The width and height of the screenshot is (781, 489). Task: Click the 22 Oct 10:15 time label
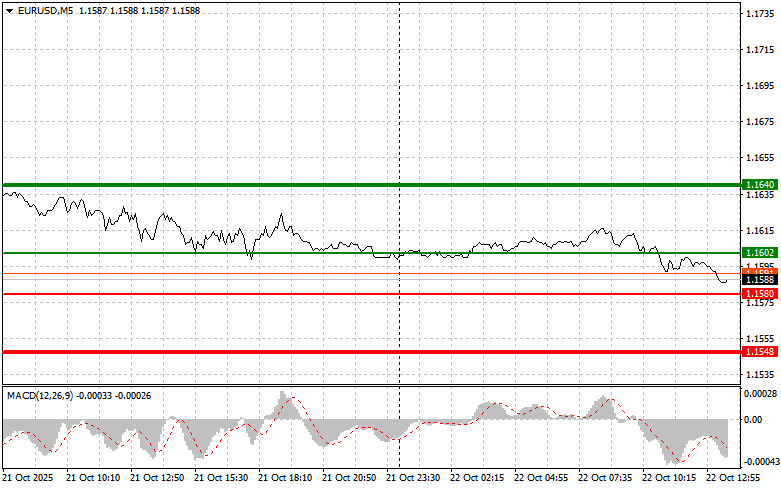tap(669, 478)
